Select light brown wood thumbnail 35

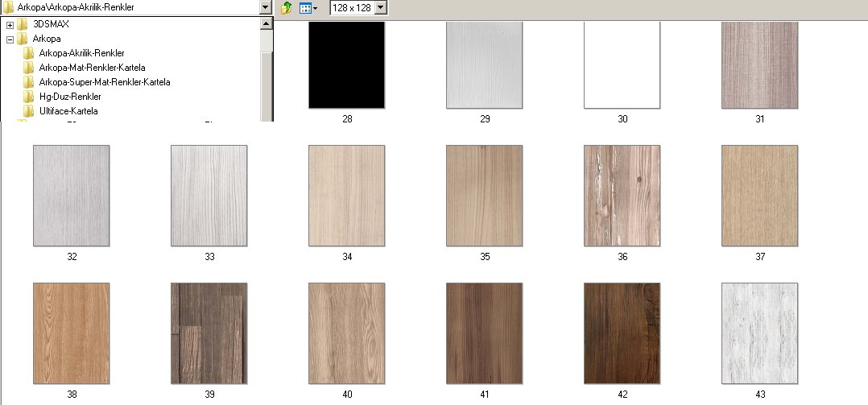click(485, 196)
